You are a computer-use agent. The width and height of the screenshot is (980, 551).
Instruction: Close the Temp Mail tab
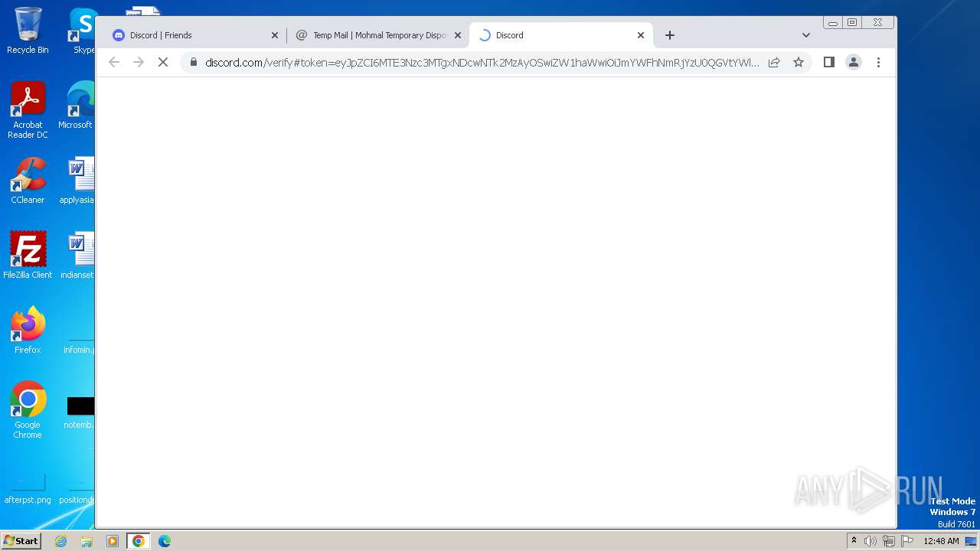pyautogui.click(x=458, y=35)
